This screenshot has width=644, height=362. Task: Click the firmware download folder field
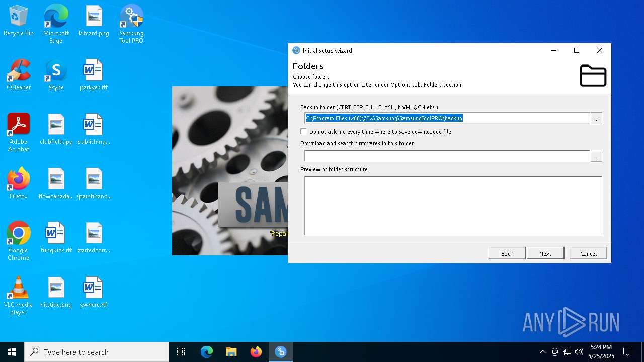[447, 156]
